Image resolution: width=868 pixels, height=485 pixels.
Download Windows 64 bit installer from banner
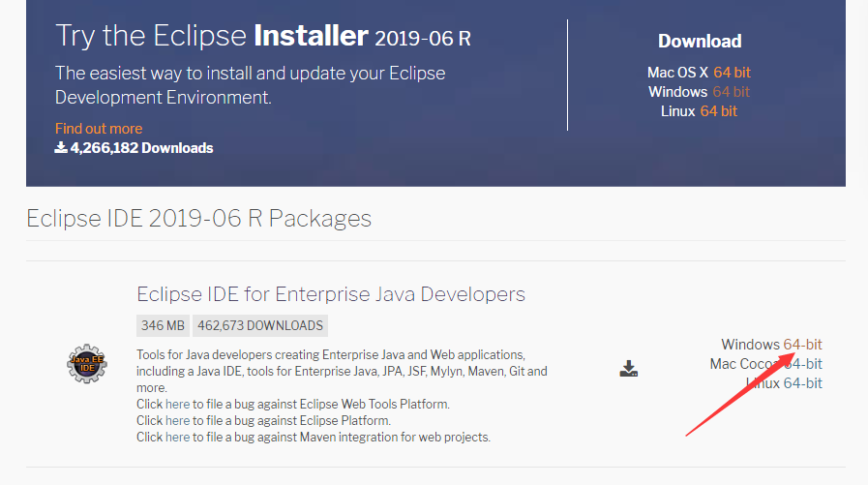731,92
